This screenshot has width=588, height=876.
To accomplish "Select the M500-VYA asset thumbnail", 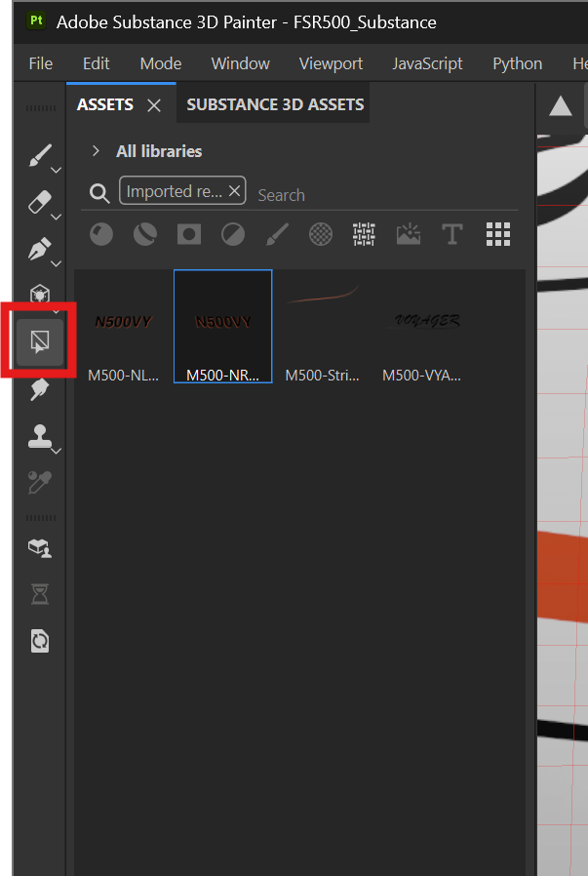I will (x=421, y=326).
